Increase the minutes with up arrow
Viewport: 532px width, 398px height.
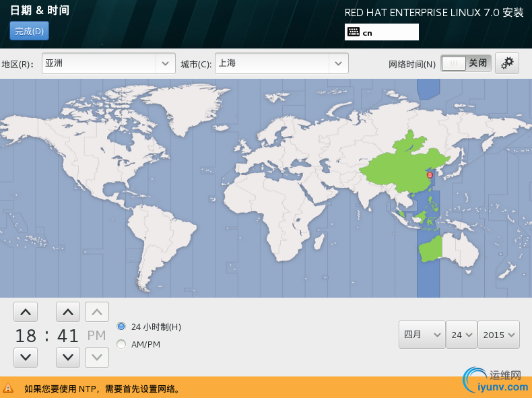pos(68,312)
